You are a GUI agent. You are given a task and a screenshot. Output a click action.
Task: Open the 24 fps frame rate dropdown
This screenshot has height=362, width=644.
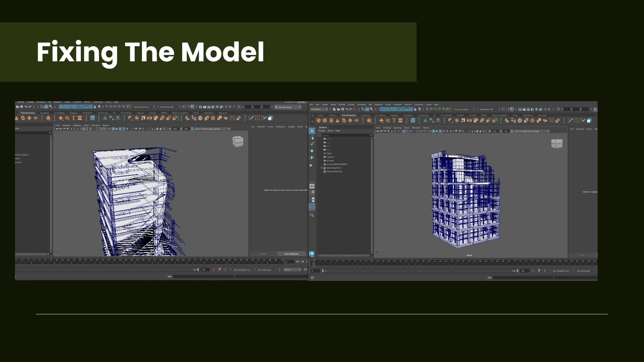click(x=292, y=269)
